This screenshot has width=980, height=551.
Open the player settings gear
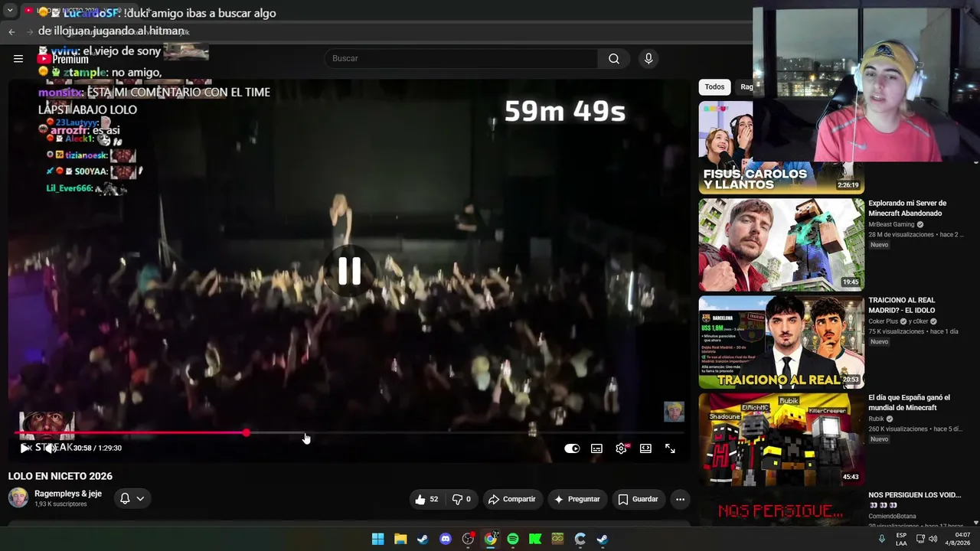pos(621,448)
